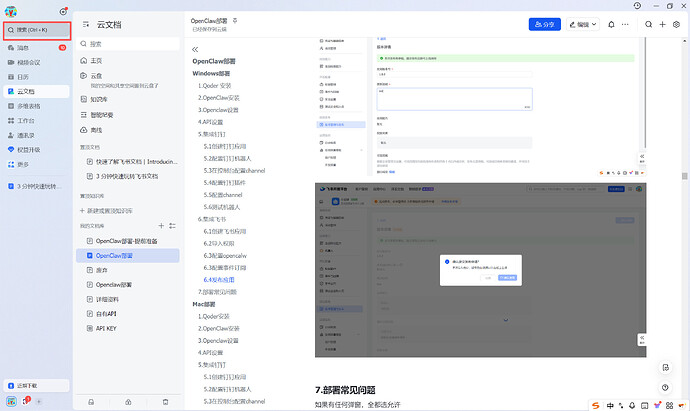
Task: Select 知识库 in the docs sidebar
Action: point(99,100)
